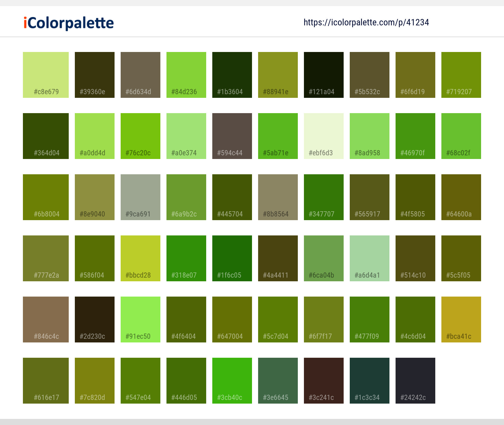Click the #4c6d04 swatch
This screenshot has width=504, height=425.
coord(415,320)
